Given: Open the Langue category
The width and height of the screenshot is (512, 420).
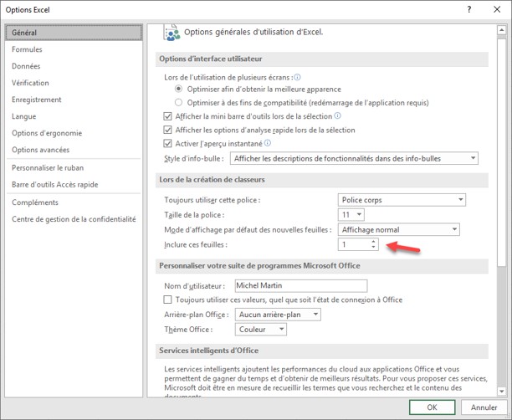Looking at the screenshot, I should 74,116.
